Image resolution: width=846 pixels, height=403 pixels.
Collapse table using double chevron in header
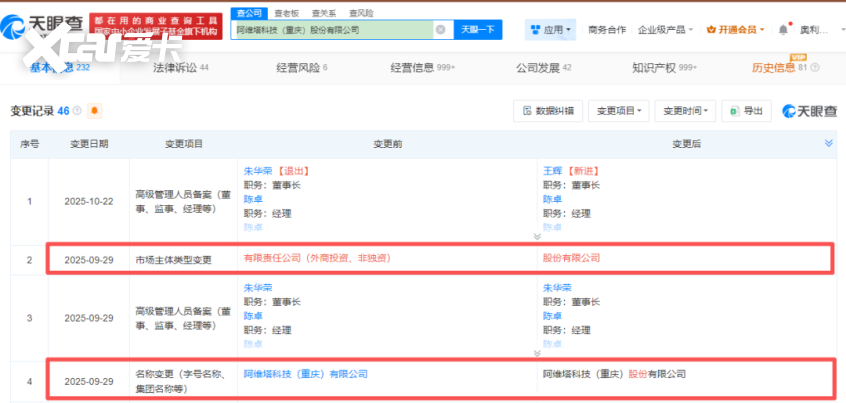click(829, 143)
